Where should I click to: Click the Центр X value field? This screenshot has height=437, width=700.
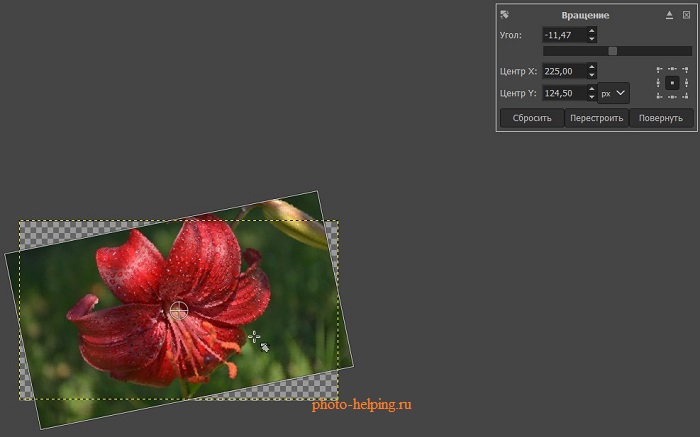[564, 71]
